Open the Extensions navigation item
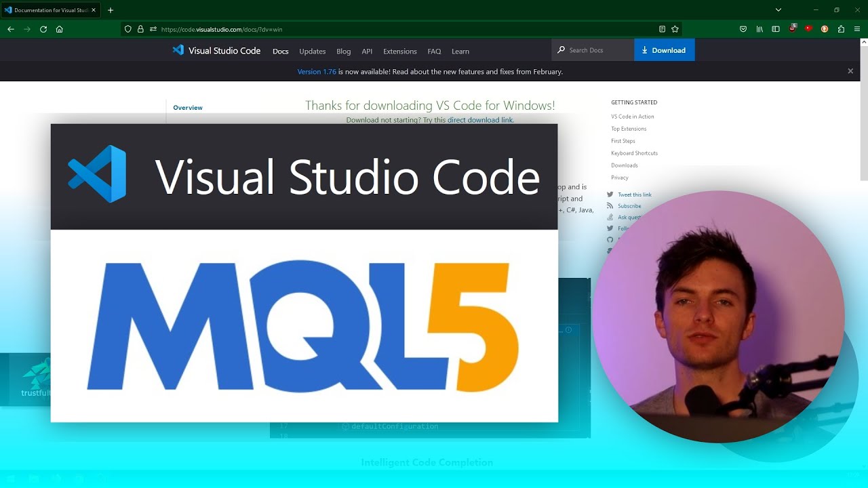 tap(400, 52)
